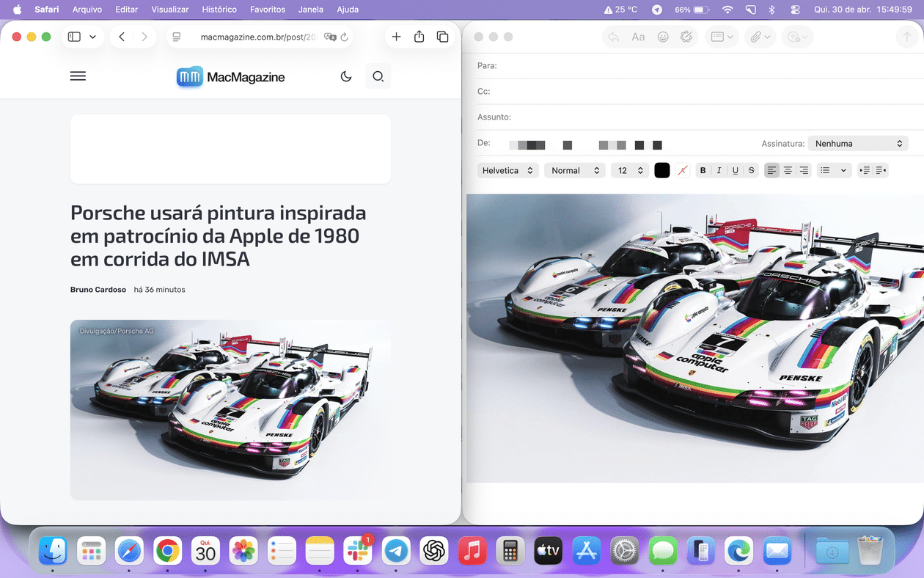Open Apple TV from the Dock

(x=548, y=550)
